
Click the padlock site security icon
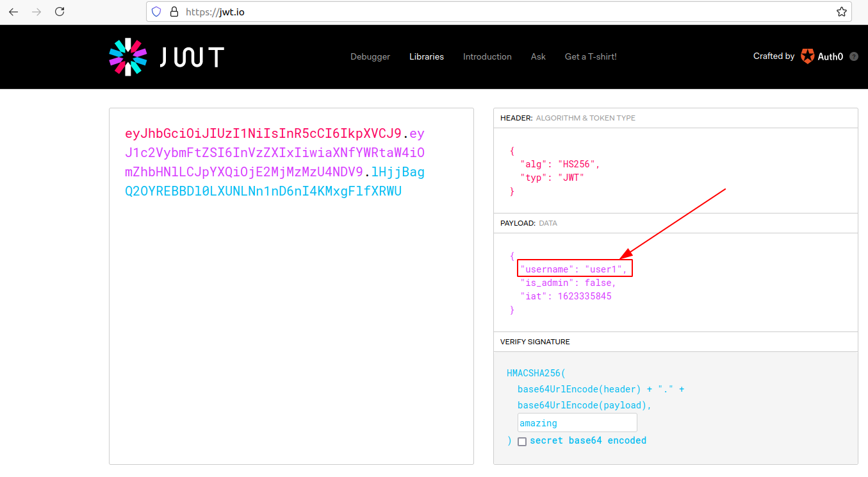pyautogui.click(x=174, y=12)
